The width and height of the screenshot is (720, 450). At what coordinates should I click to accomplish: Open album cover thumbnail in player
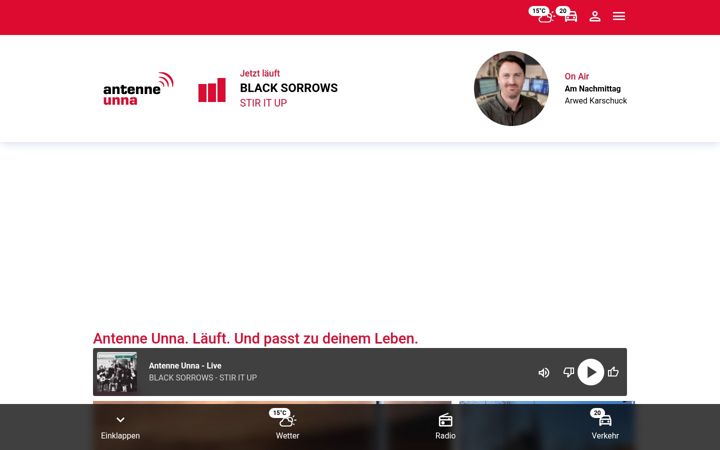coord(117,372)
